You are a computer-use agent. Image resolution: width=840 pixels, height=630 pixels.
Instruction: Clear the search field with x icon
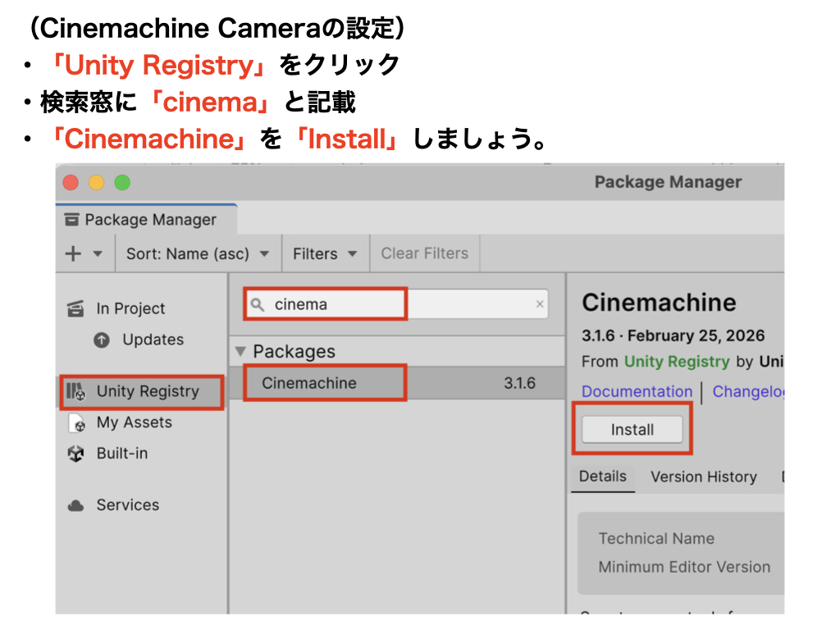coord(540,304)
